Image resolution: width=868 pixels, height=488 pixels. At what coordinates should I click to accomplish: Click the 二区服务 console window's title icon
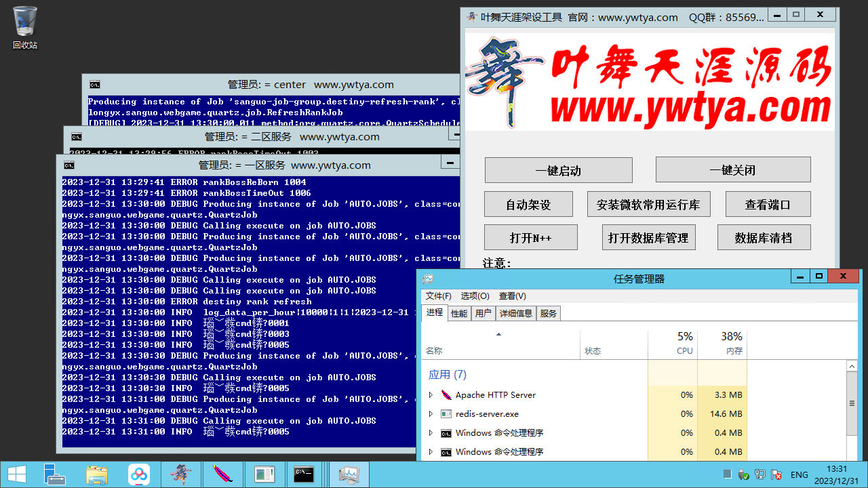[x=76, y=136]
